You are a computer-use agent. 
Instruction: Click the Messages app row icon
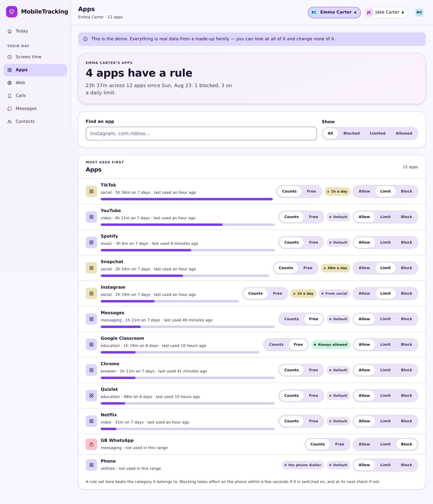91,319
